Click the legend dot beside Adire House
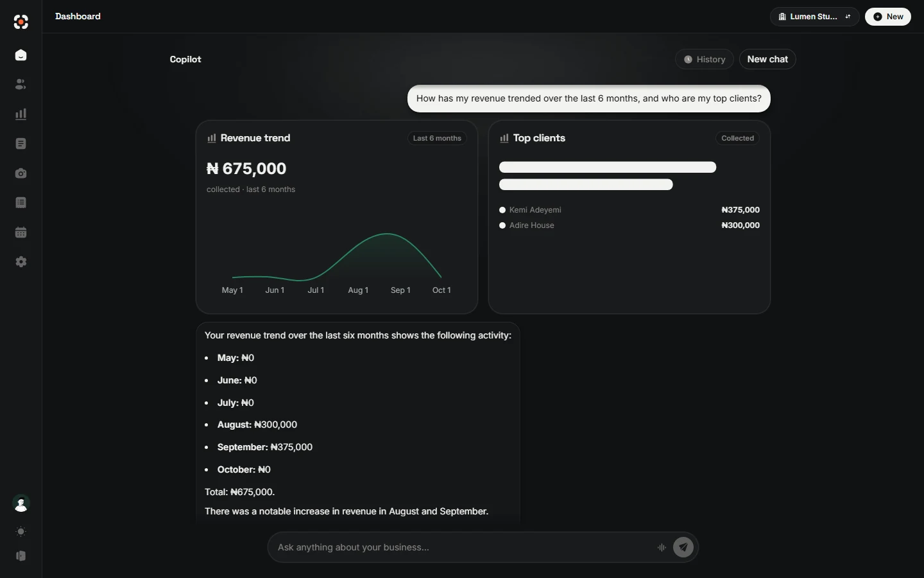Image resolution: width=924 pixels, height=578 pixels. 502,225
